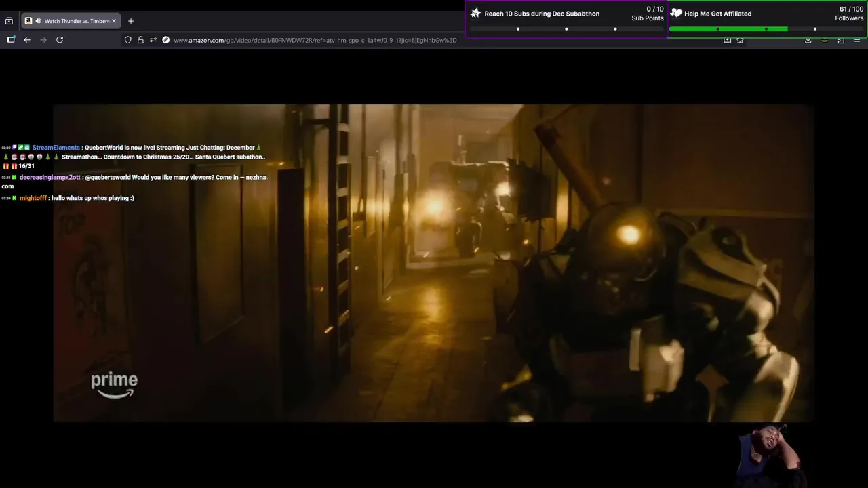Click the green Followers progress bar
Viewport: 868px width, 488px height.
[x=728, y=29]
